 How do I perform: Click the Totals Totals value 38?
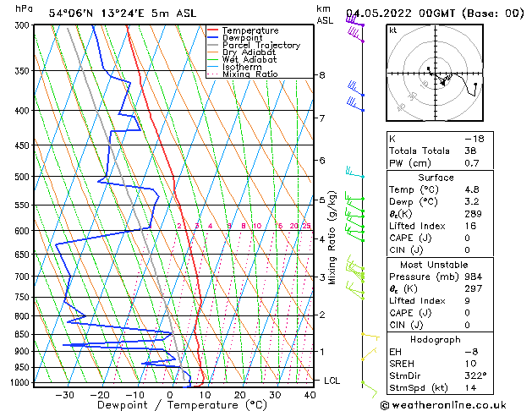pyautogui.click(x=470, y=151)
